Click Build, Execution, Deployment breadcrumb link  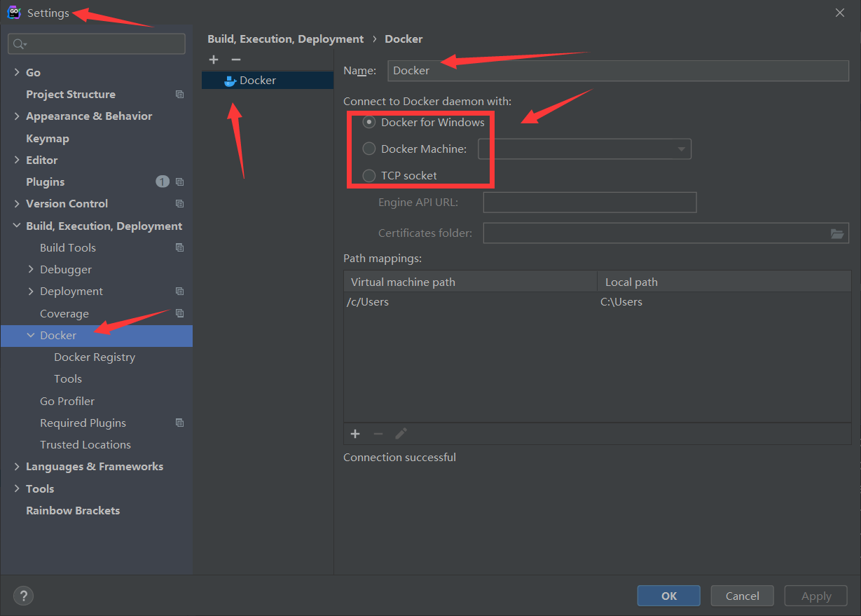coord(286,39)
